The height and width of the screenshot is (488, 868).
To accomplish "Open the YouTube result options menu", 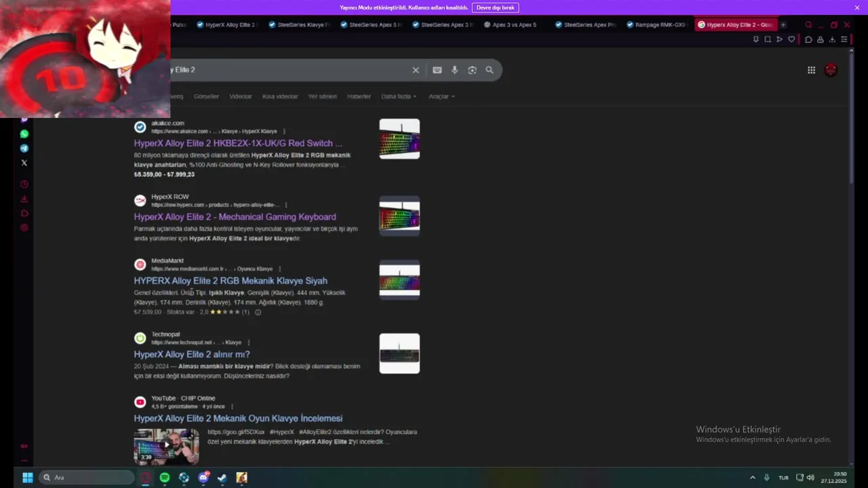I will click(232, 407).
